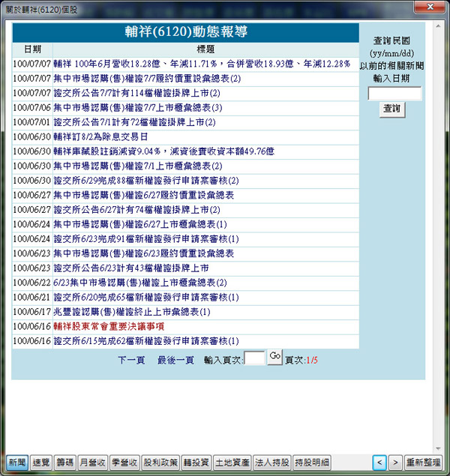The height and width of the screenshot is (476, 450).
Task: Focus the page number input box
Action: click(254, 358)
